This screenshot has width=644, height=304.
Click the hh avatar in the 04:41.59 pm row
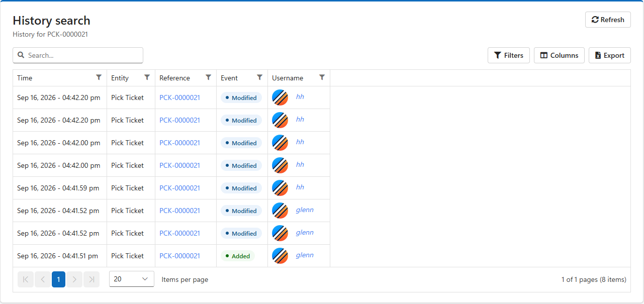point(280,188)
